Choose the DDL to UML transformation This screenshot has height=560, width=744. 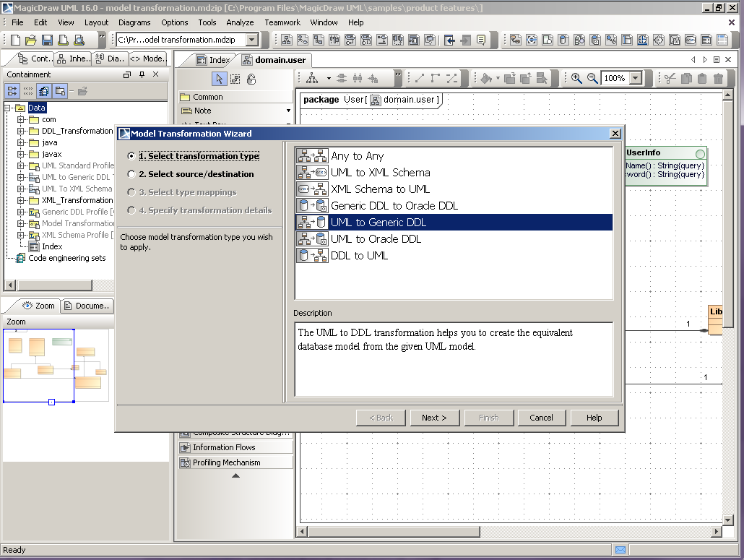[x=454, y=256]
